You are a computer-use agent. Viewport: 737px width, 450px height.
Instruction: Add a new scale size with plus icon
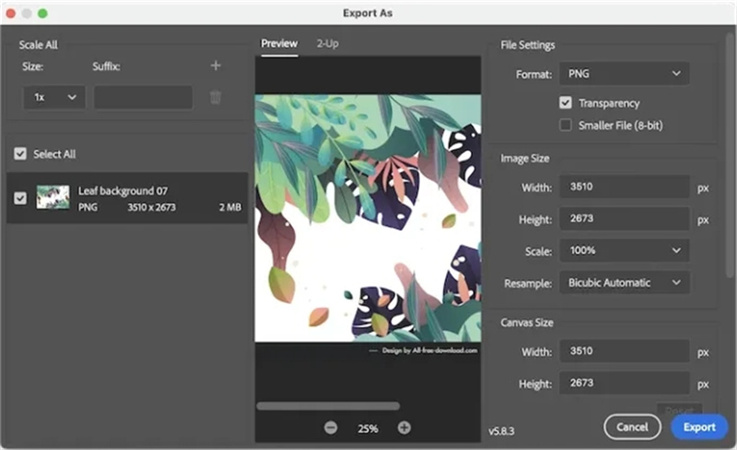coord(216,65)
